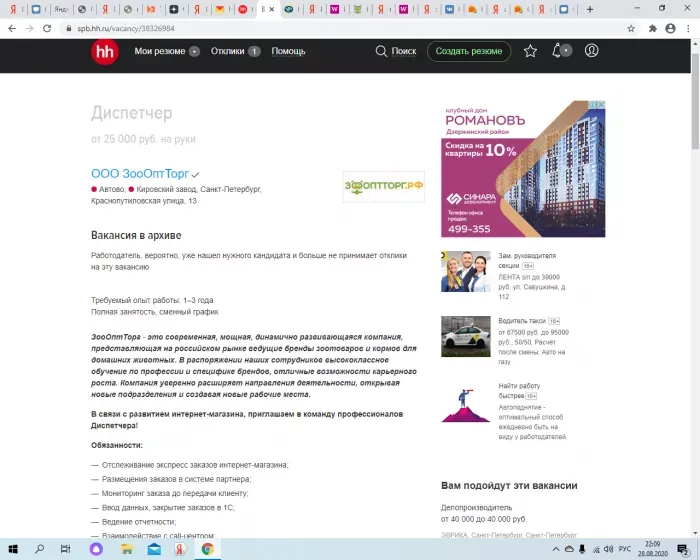Open Task View on taskbar
The height and width of the screenshot is (560, 700).
point(65,549)
